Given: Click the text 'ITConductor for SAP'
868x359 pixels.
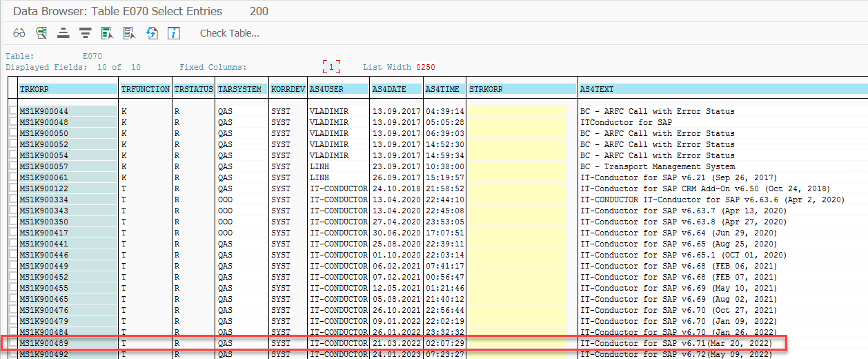Looking at the screenshot, I should point(627,122).
